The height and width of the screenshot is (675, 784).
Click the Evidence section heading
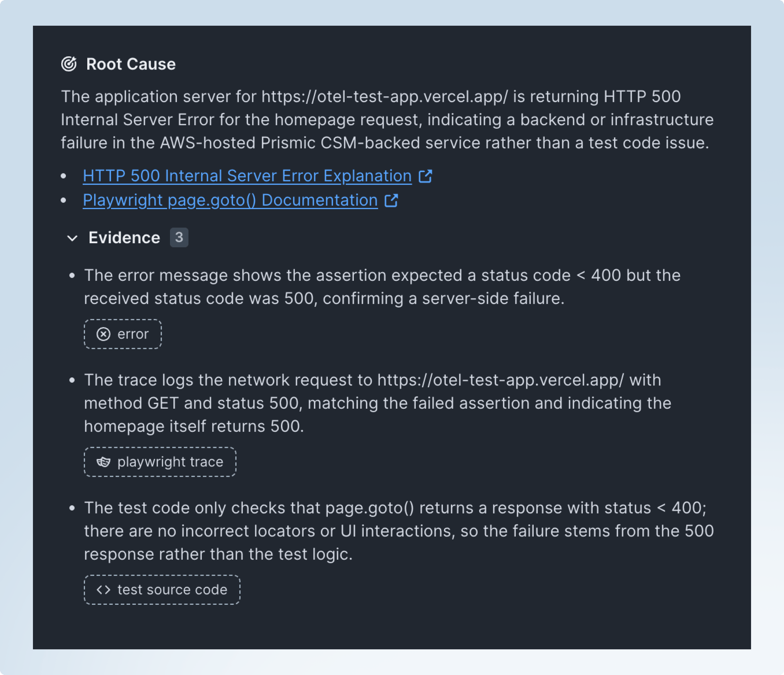124,238
